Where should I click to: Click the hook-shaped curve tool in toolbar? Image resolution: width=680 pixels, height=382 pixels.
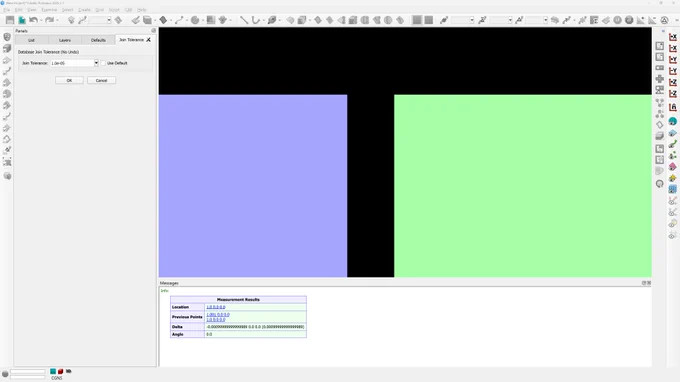coord(256,20)
